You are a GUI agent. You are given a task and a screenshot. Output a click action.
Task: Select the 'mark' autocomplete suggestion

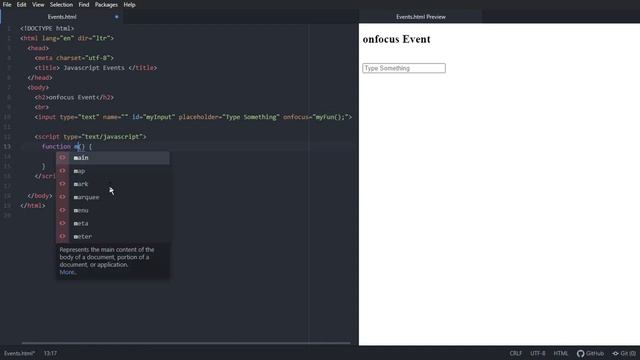point(113,184)
